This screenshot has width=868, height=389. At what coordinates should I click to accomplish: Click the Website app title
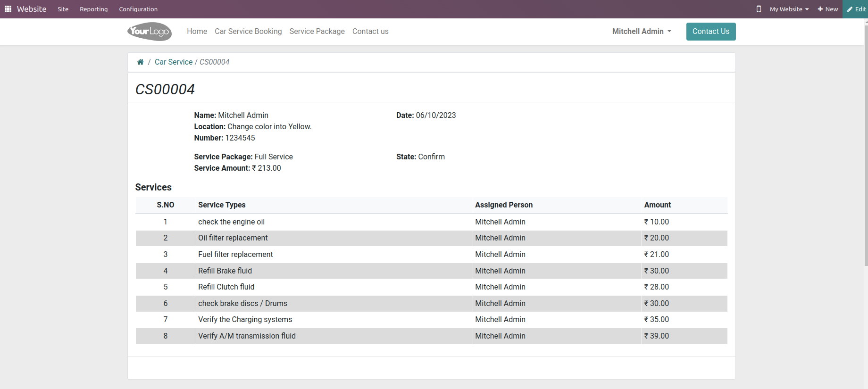32,9
